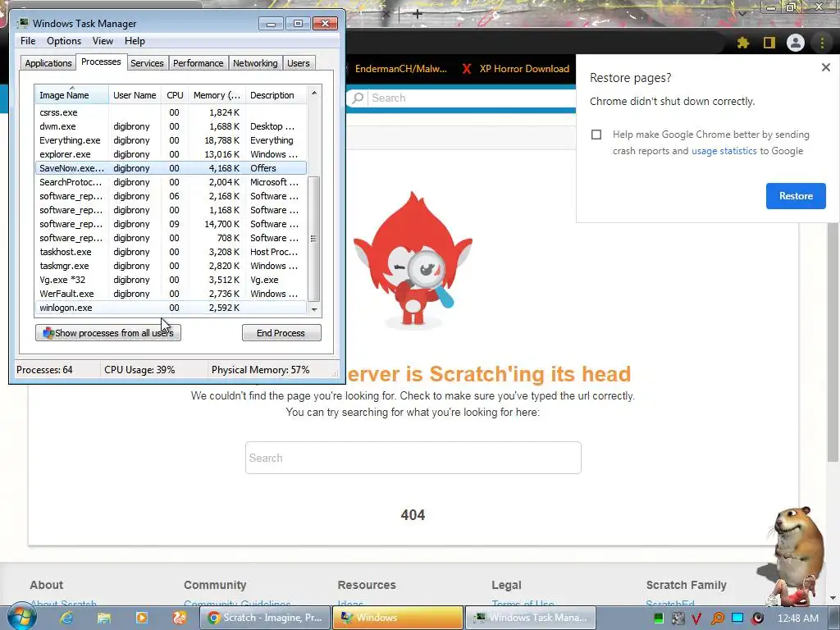Switch to the Networking tab
The width and height of the screenshot is (840, 630).
pyautogui.click(x=255, y=63)
